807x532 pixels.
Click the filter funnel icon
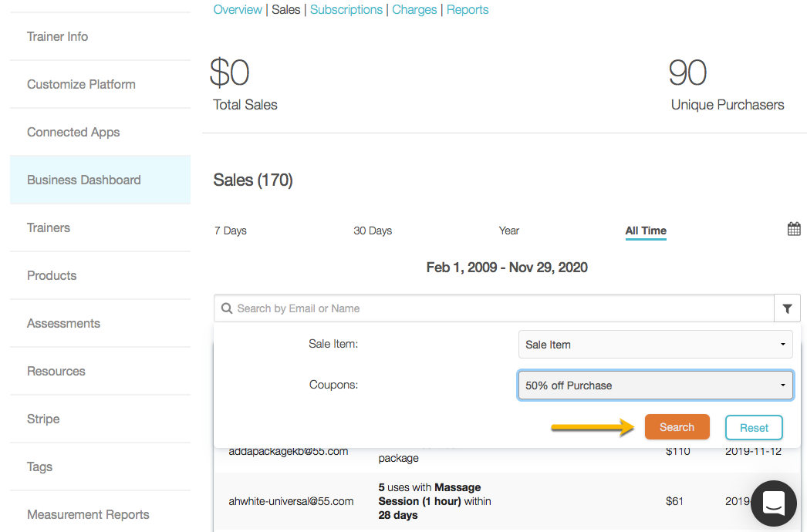click(787, 308)
